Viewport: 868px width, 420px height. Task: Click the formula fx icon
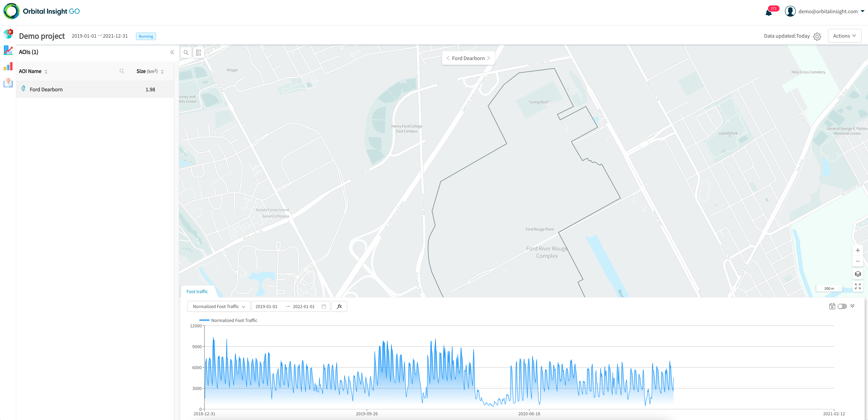click(339, 306)
